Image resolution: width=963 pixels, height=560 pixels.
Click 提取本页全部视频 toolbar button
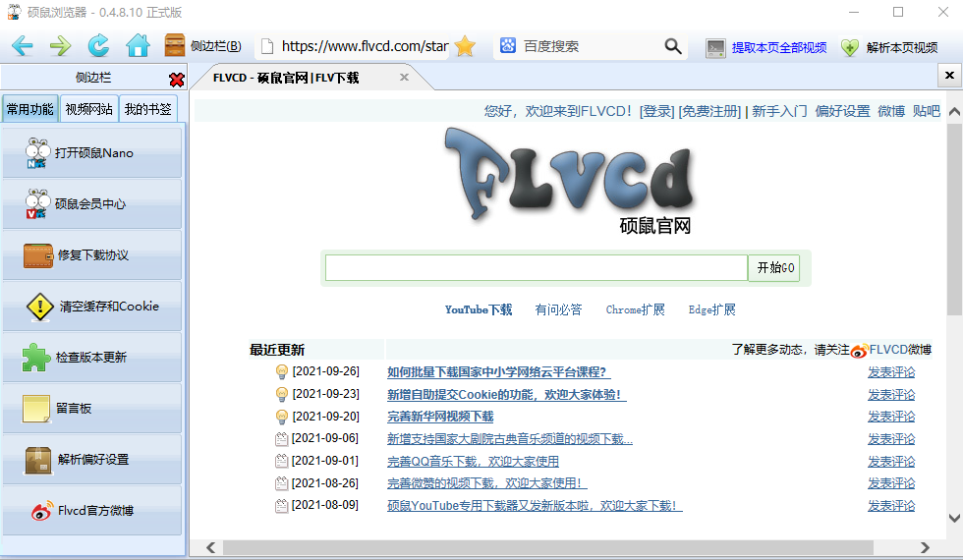767,47
